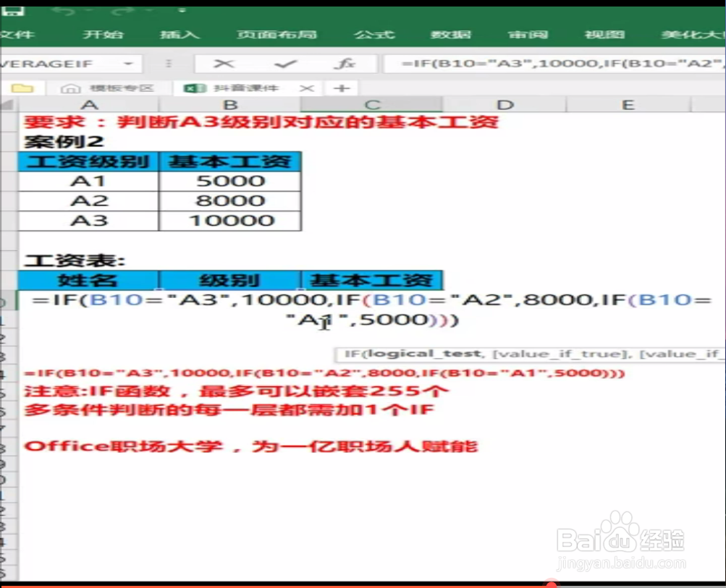Click the 工资级别 header cell

pyautogui.click(x=88, y=161)
